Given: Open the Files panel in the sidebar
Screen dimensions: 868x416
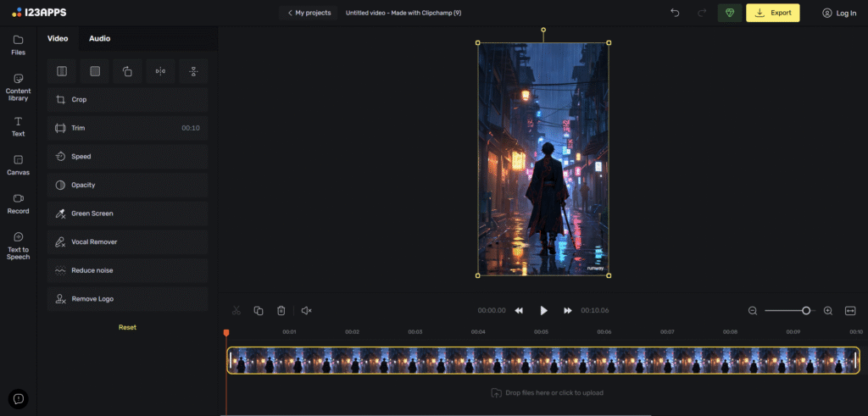Looking at the screenshot, I should [19, 46].
